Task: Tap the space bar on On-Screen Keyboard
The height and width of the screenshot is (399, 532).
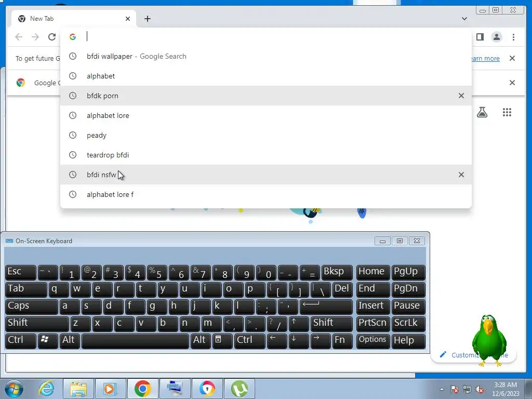Action: coord(135,341)
